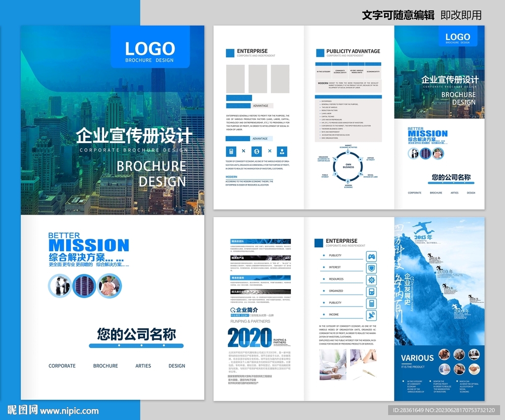The width and height of the screenshot is (505, 420).
Task: Click the building facade circle photo on large cover
Action: 84,286
